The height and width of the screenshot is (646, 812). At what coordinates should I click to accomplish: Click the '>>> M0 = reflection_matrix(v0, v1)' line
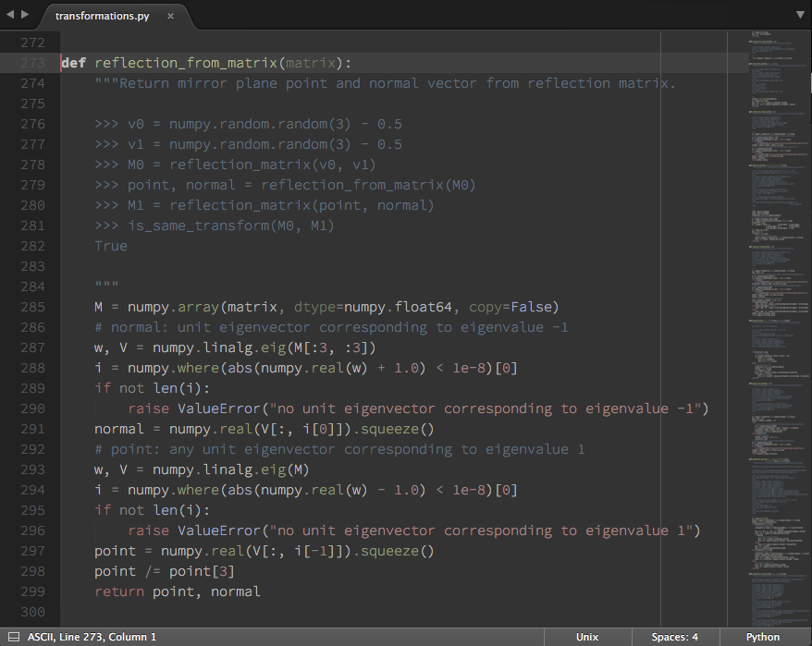tap(235, 165)
